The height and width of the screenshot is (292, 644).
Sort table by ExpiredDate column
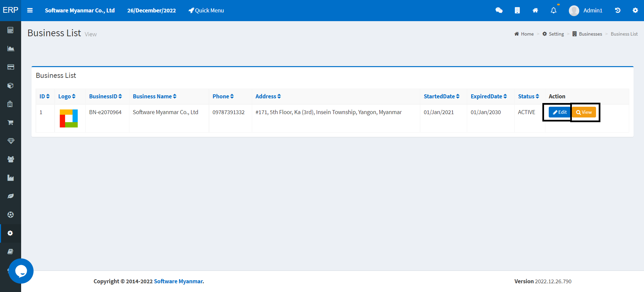[x=489, y=96]
